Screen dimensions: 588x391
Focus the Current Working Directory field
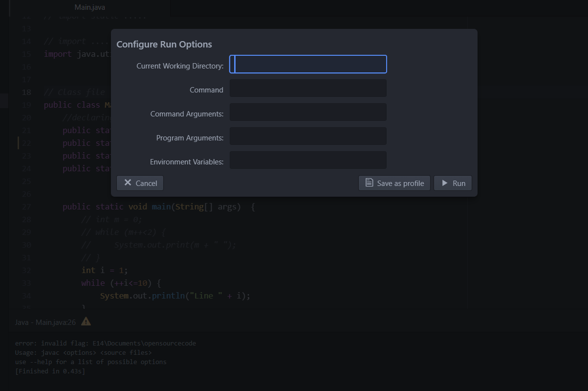(308, 64)
